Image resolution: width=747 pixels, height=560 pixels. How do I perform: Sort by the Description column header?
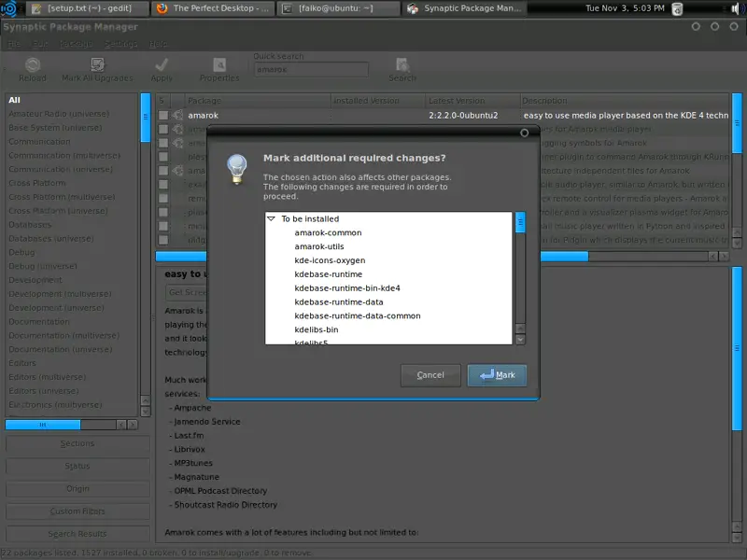(x=625, y=101)
